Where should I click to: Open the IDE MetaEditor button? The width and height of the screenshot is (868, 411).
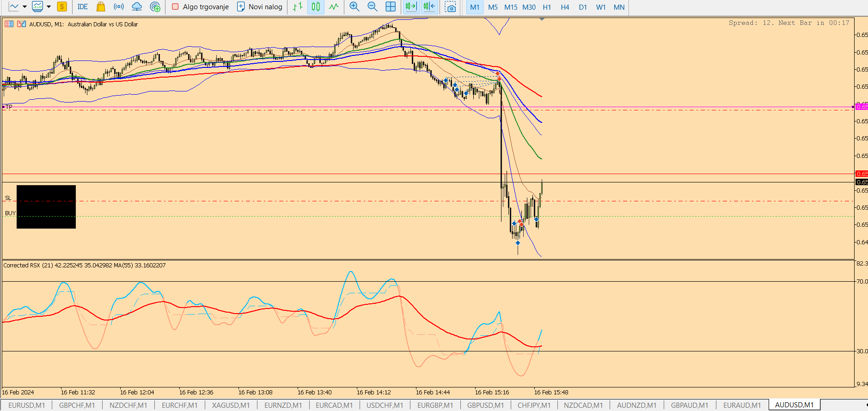click(x=83, y=6)
